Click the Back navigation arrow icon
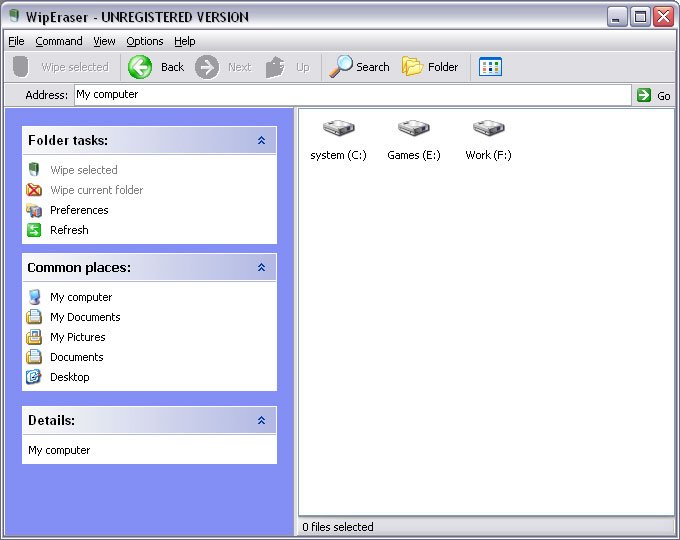Image resolution: width=680 pixels, height=540 pixels. pyautogui.click(x=141, y=67)
